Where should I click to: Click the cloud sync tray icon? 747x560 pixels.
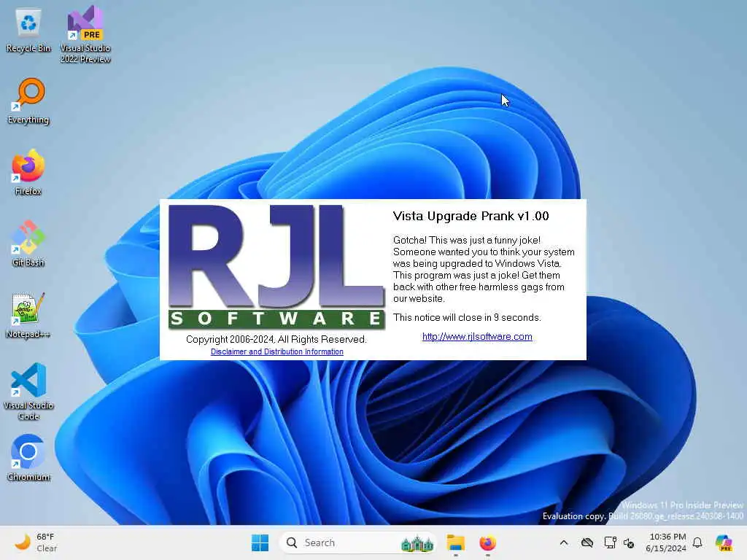point(587,542)
